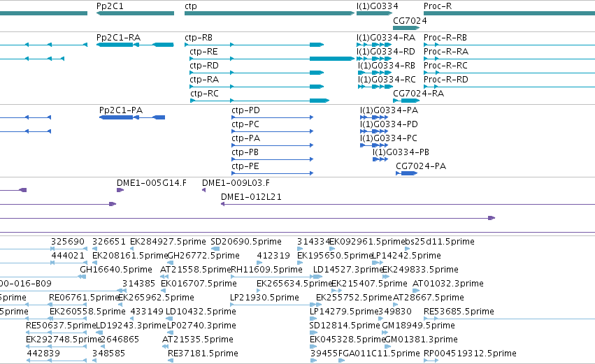Select ctp-RA transcript label
595x364 pixels.
(205, 80)
